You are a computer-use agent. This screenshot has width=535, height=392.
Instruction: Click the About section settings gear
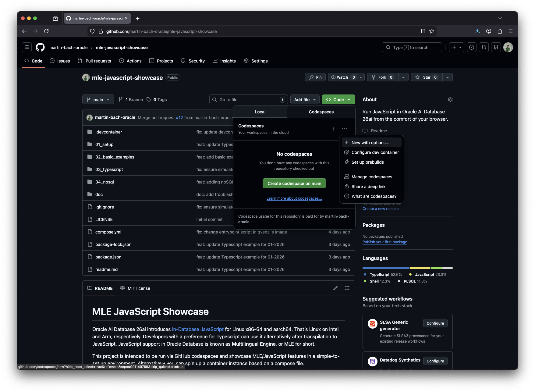(x=450, y=99)
